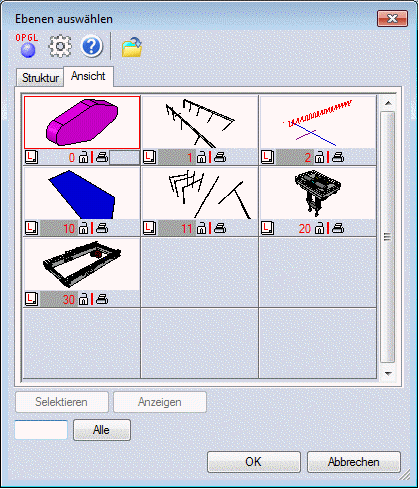Click the scrollbar down arrow
Viewport: 419px width, 489px height.
coord(388,373)
